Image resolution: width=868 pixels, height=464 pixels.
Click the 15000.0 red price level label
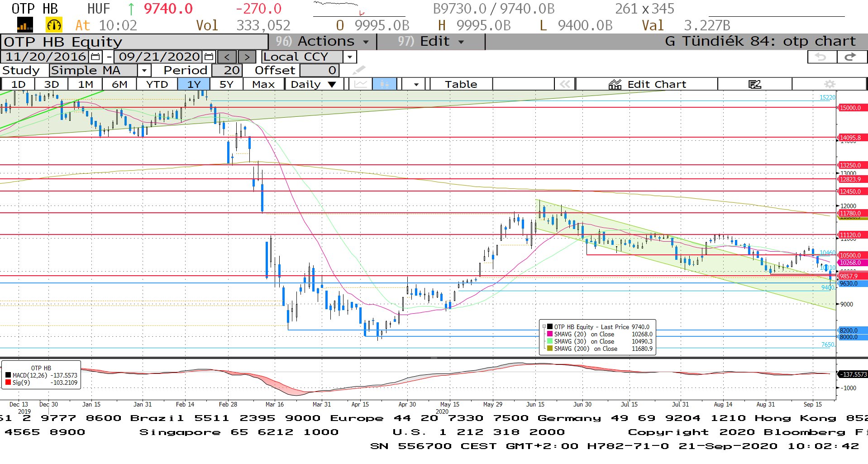click(853, 108)
